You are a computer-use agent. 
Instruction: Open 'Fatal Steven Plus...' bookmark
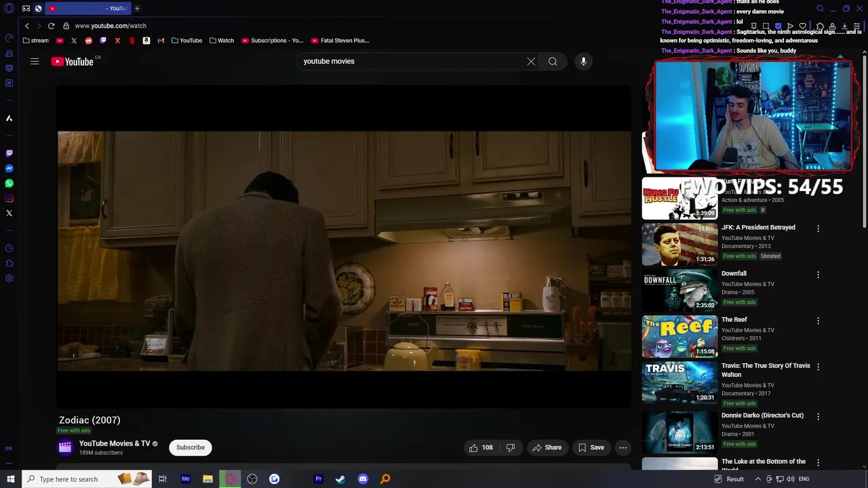pyautogui.click(x=340, y=41)
